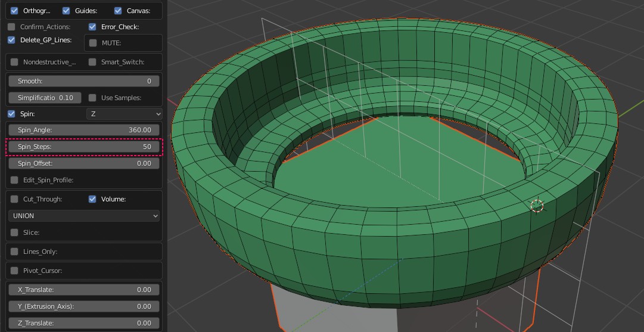
Task: Turn on Smart_Switch
Action: pos(92,62)
